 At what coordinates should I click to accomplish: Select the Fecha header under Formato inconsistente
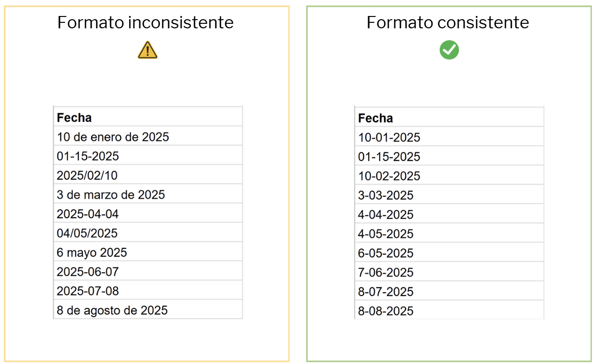[74, 117]
